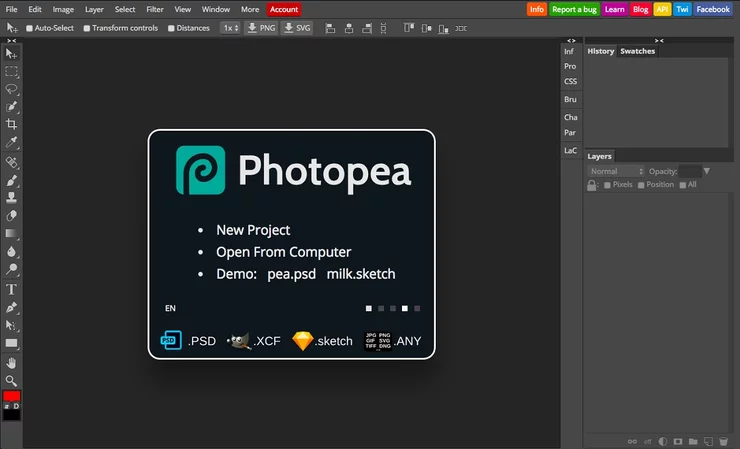The height and width of the screenshot is (449, 740).
Task: Open the Image menu
Action: pyautogui.click(x=63, y=9)
